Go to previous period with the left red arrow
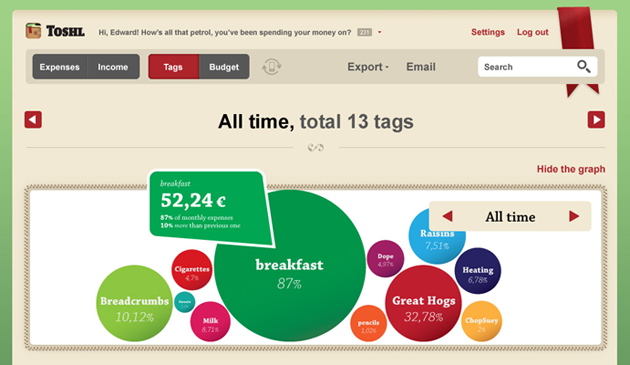Screen dimensions: 630x365 pyautogui.click(x=33, y=120)
